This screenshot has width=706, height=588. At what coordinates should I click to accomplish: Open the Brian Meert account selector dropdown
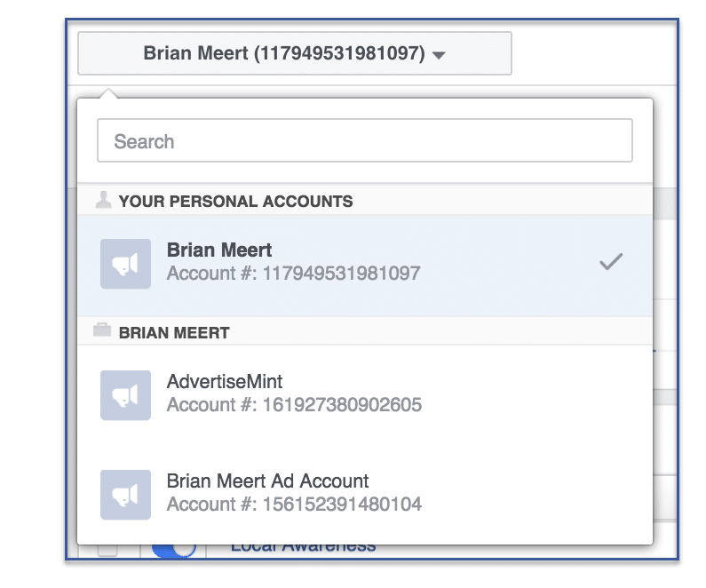click(295, 53)
